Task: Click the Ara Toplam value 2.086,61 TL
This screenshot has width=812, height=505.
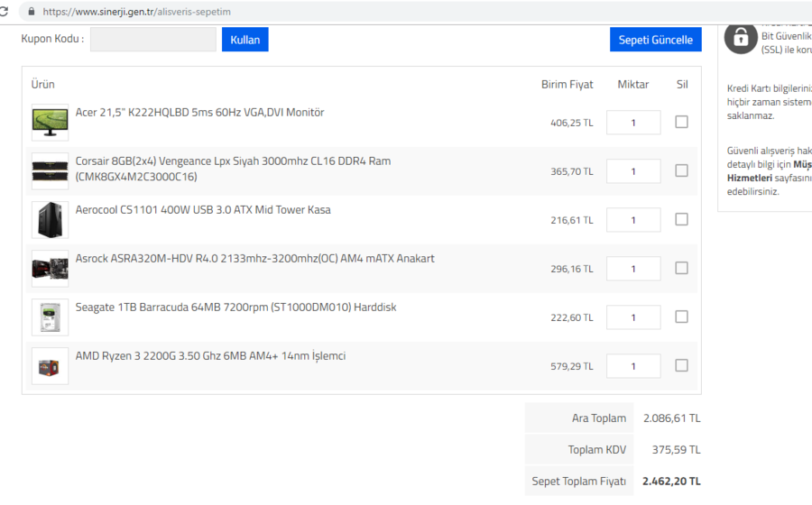Action: pyautogui.click(x=671, y=418)
